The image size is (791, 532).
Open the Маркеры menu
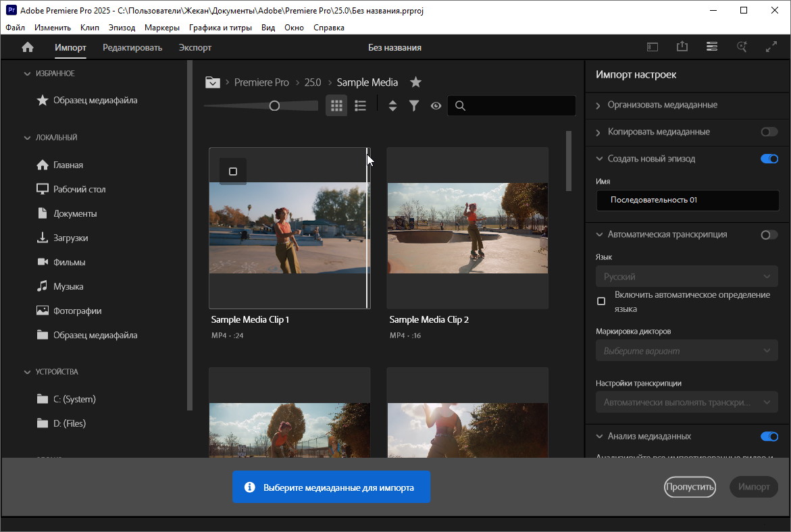click(x=162, y=27)
